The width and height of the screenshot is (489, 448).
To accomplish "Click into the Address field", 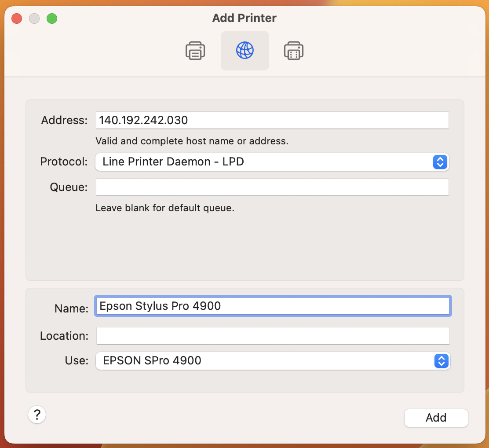I will tap(272, 120).
